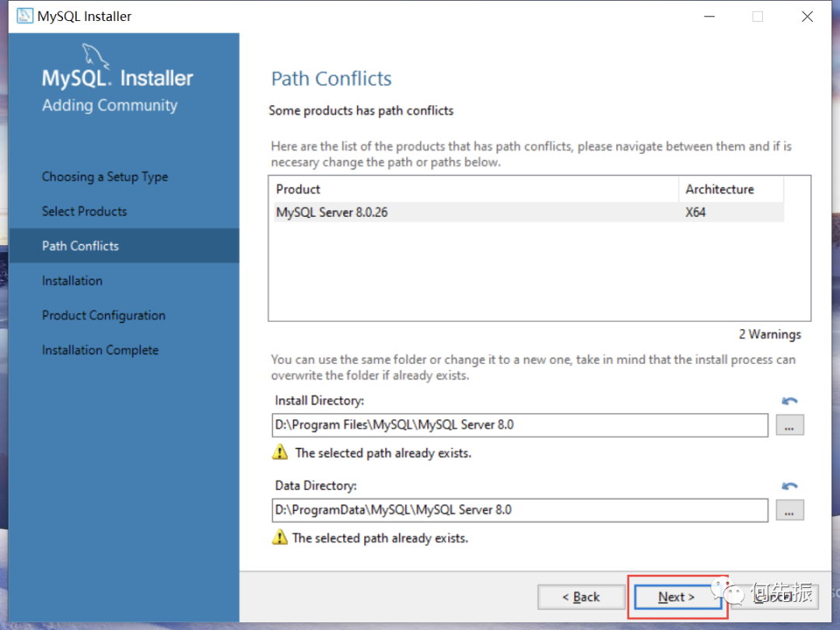Click the Install Directory 'selected path already exists' message
The height and width of the screenshot is (630, 840).
click(x=383, y=453)
